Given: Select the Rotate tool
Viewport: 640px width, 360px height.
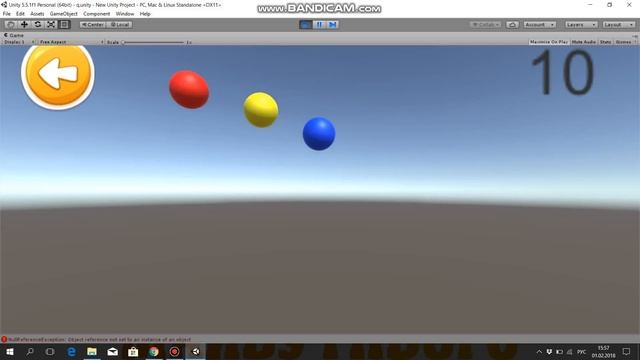Looking at the screenshot, I should tap(38, 24).
